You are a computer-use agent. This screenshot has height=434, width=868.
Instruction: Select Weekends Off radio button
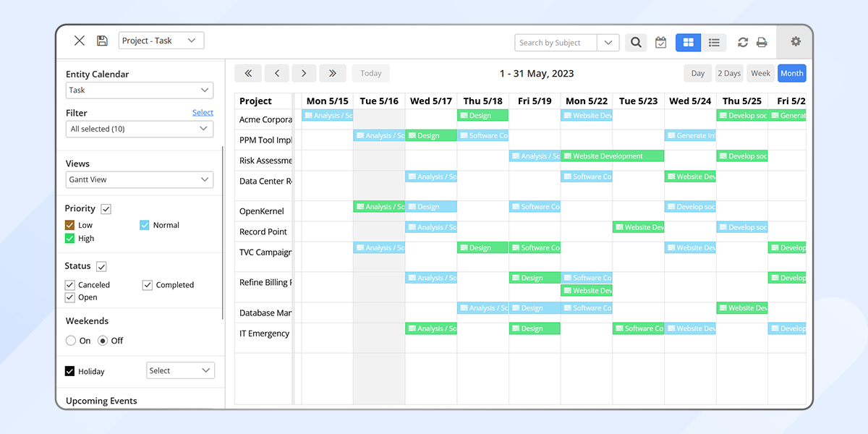click(x=103, y=341)
